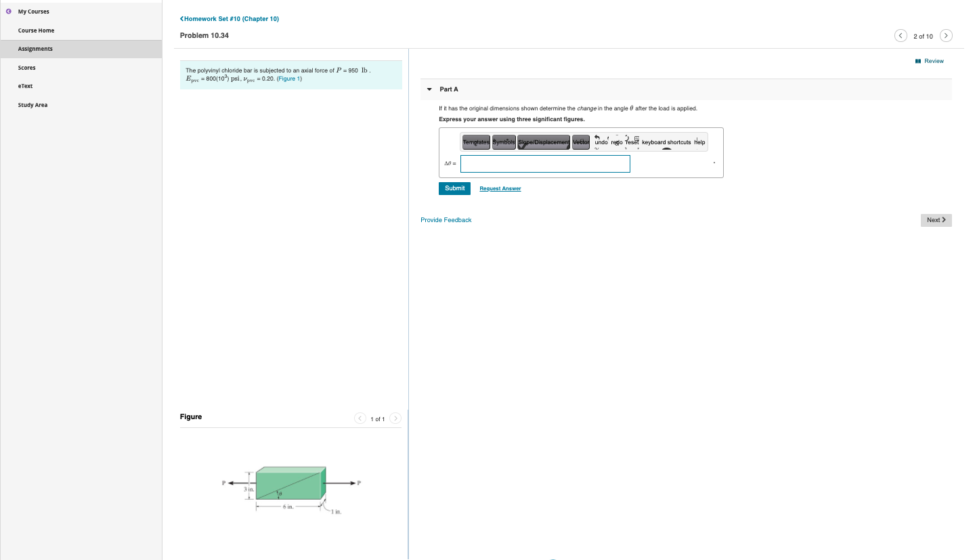The height and width of the screenshot is (560, 975).
Task: Go to next problem arrow at top
Action: click(946, 36)
